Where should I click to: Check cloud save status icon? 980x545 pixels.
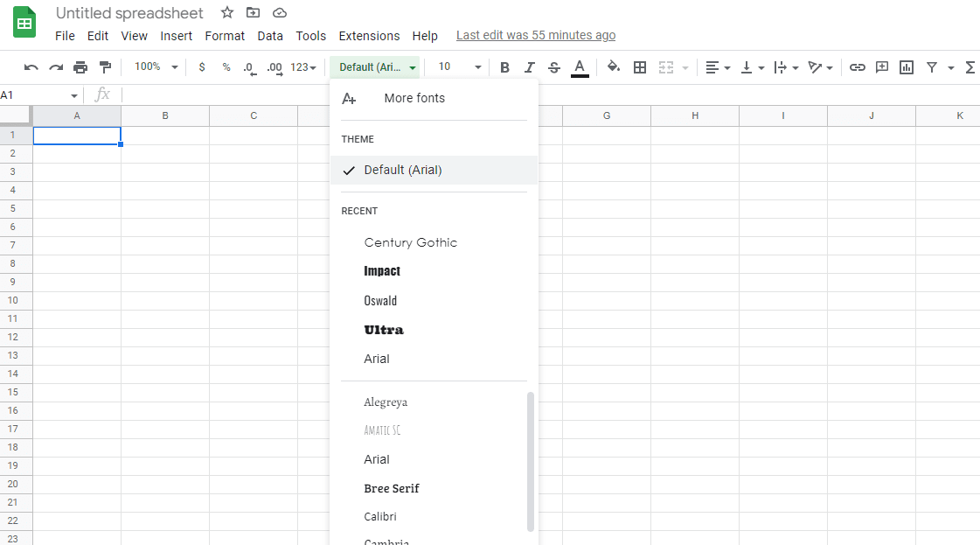click(x=280, y=12)
